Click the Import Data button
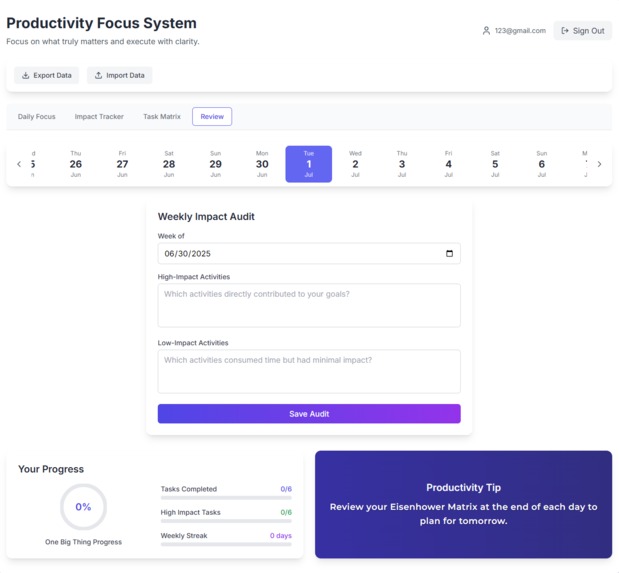The image size is (619, 573). tap(120, 75)
